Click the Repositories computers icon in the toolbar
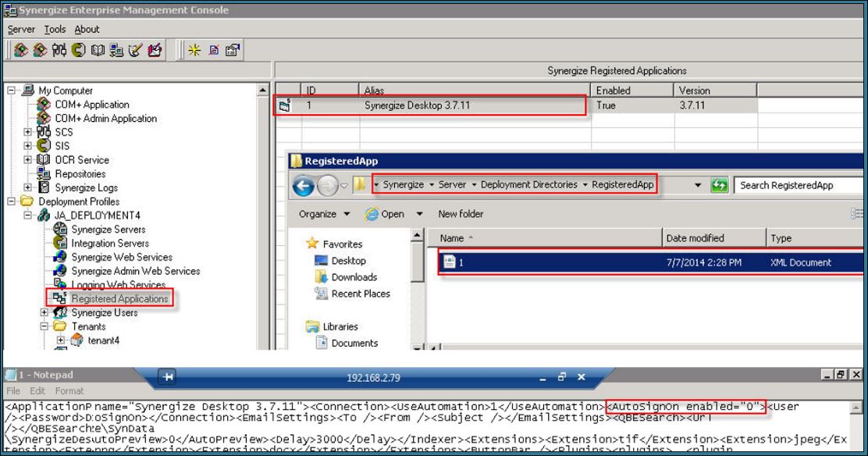868x456 pixels. pyautogui.click(x=116, y=51)
